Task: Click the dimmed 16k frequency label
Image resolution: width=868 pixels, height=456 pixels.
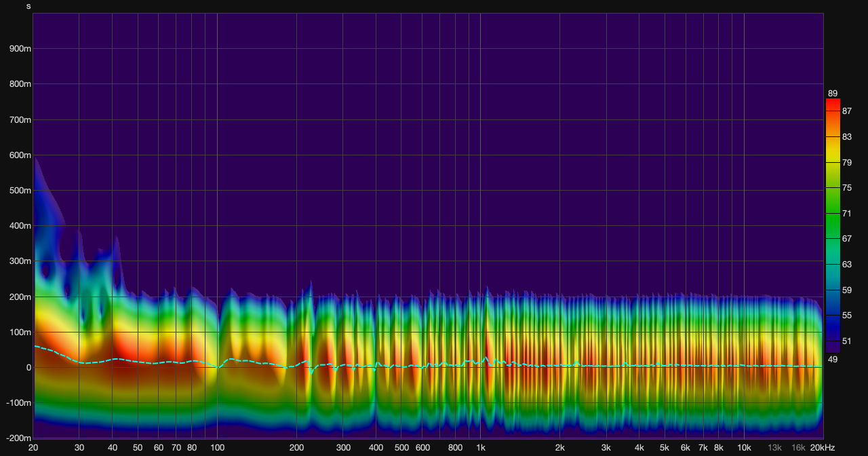Action: pos(799,448)
